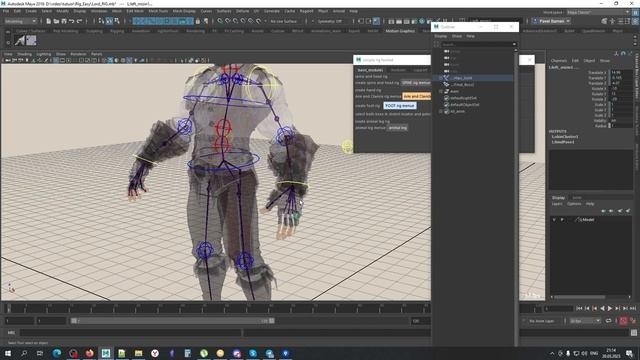Expand the third Outliner group node
This screenshot has height=360, width=640.
pos(440,91)
